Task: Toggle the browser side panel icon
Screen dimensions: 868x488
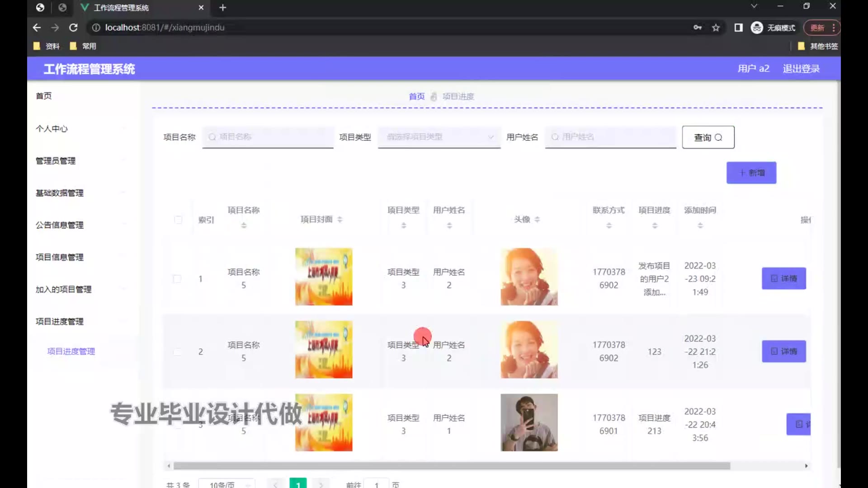Action: point(738,28)
